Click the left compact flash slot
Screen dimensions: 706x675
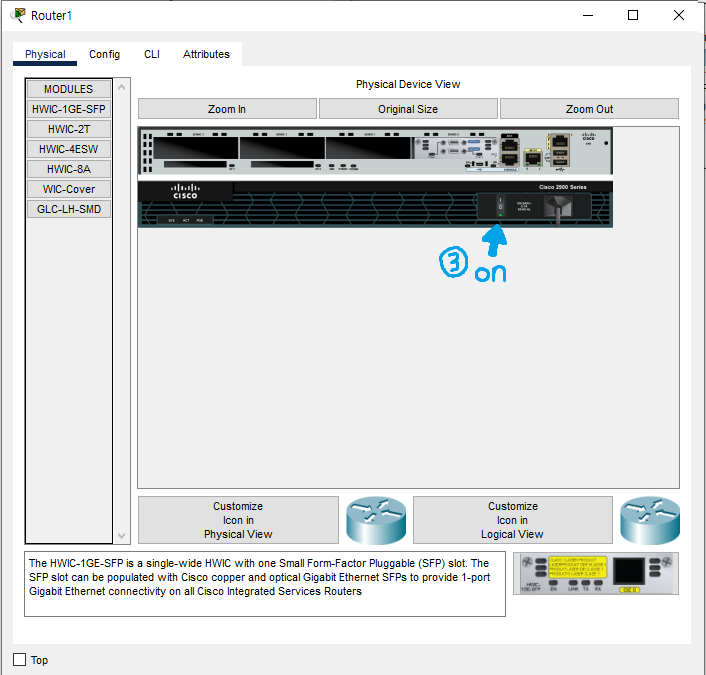(195, 164)
